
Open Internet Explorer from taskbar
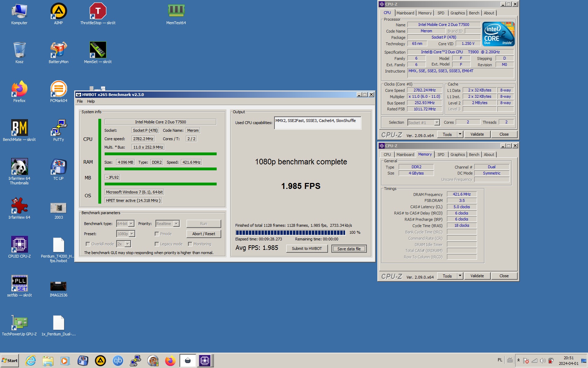(x=31, y=360)
